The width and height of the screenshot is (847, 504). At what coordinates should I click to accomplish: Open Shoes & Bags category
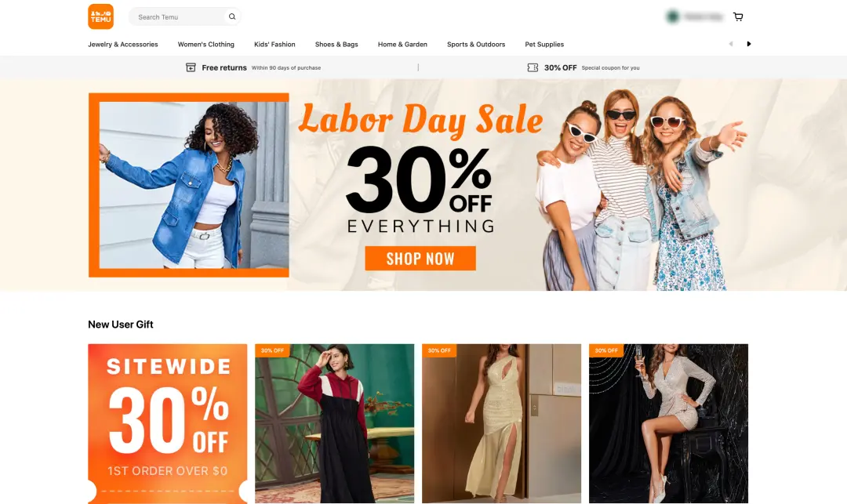(336, 44)
